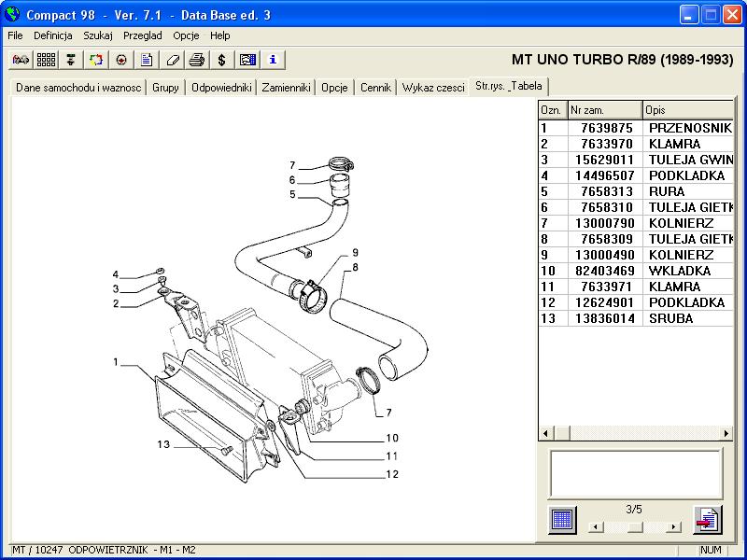The height and width of the screenshot is (560, 747).
Task: Switch to the Zamienniki tab
Action: [x=286, y=88]
